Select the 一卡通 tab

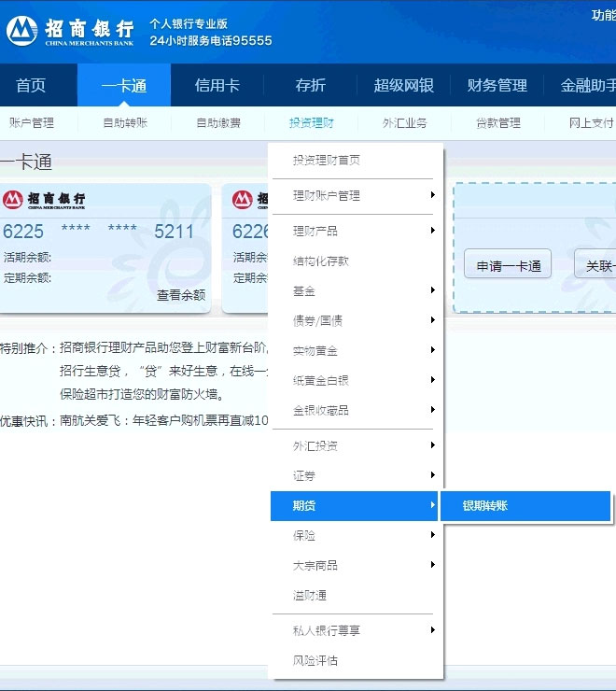click(x=124, y=85)
